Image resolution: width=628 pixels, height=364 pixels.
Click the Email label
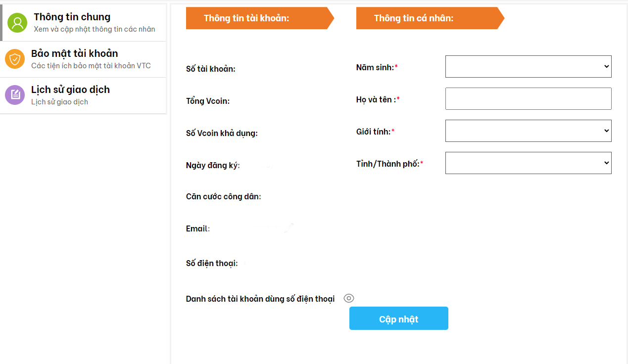(x=197, y=229)
